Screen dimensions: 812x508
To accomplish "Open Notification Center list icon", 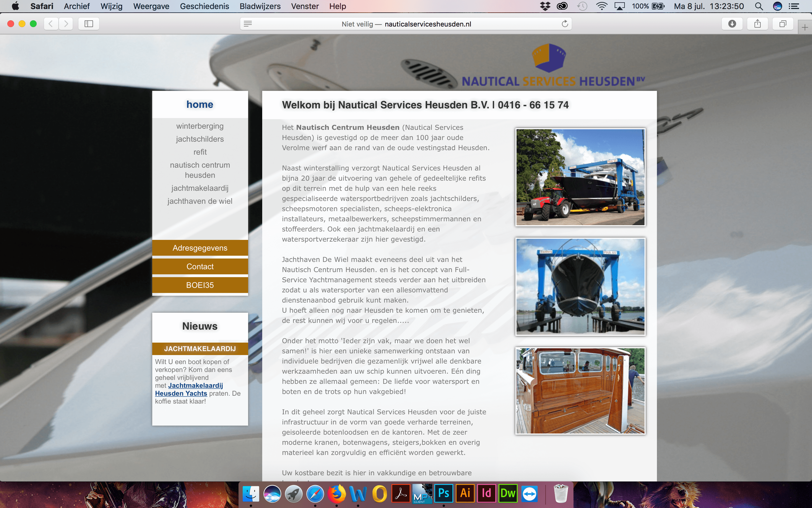I will tap(794, 6).
